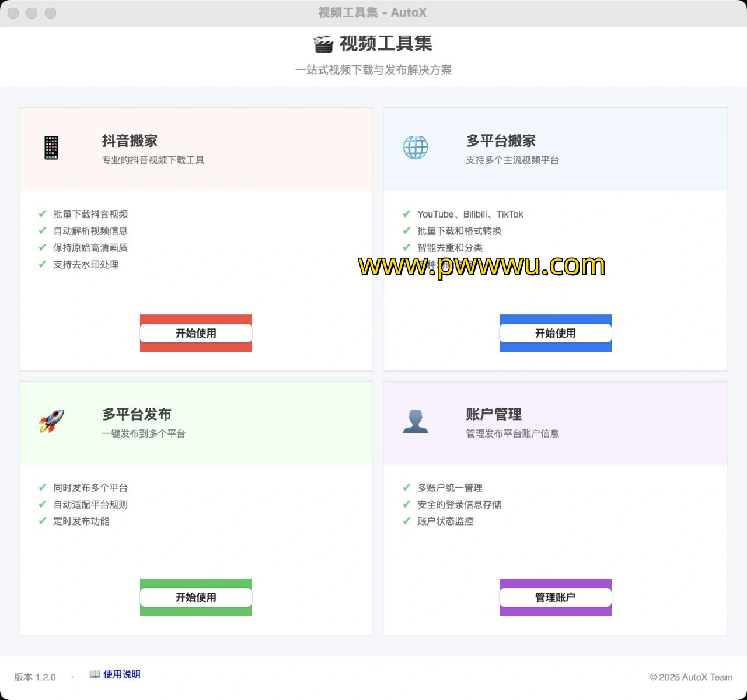Click text 专业的抖音视频下载工具
This screenshot has height=700, width=747.
[153, 160]
